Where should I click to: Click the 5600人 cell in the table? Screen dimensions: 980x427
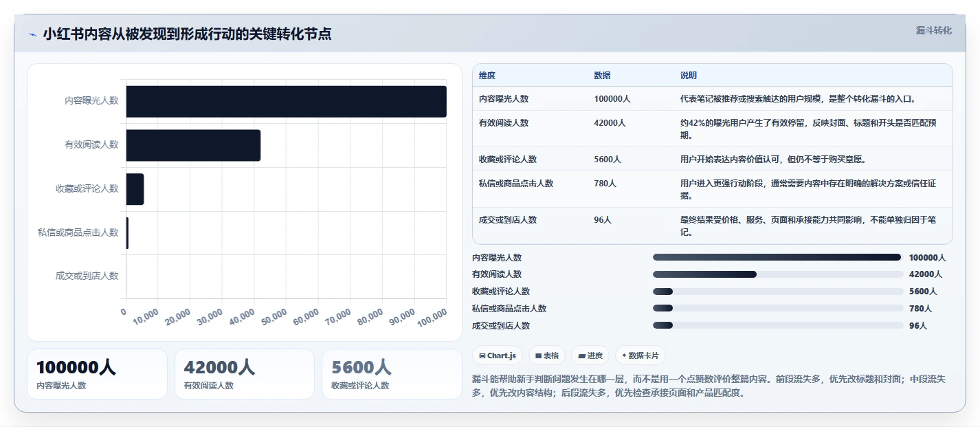pyautogui.click(x=608, y=160)
